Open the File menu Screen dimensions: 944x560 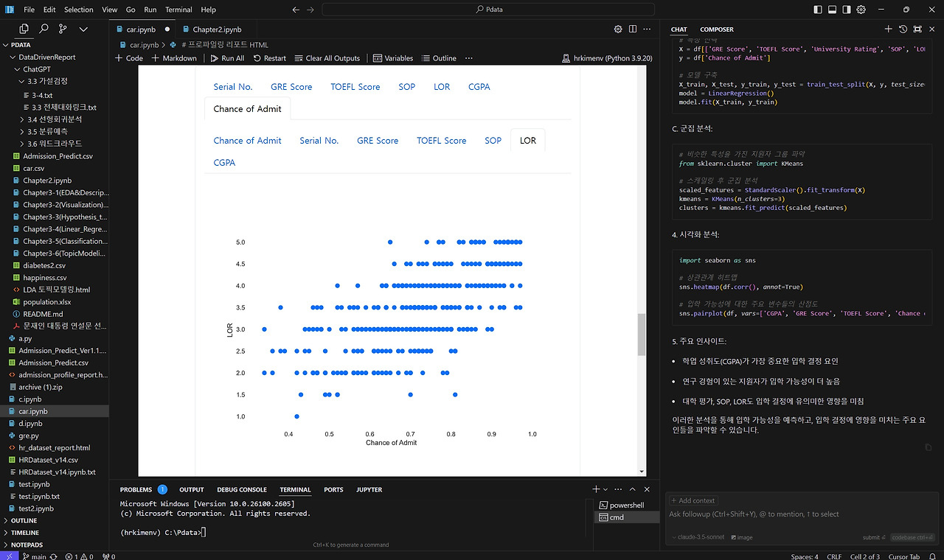29,10
